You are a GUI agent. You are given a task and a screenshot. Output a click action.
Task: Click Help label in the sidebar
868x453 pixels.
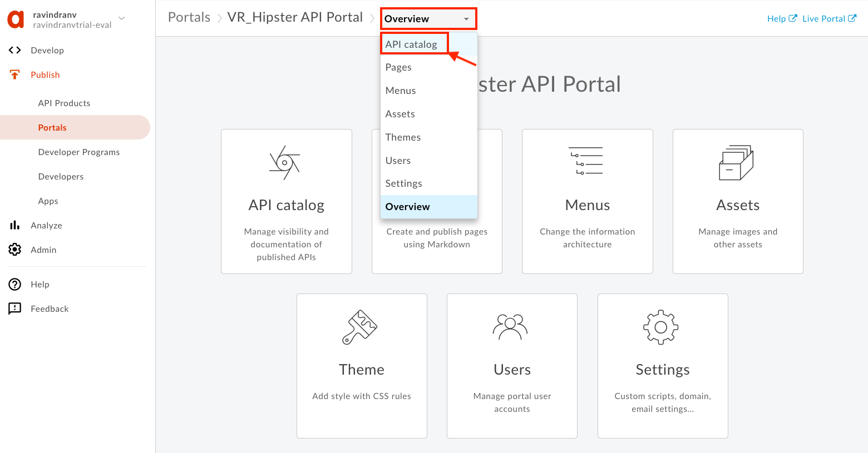point(40,284)
